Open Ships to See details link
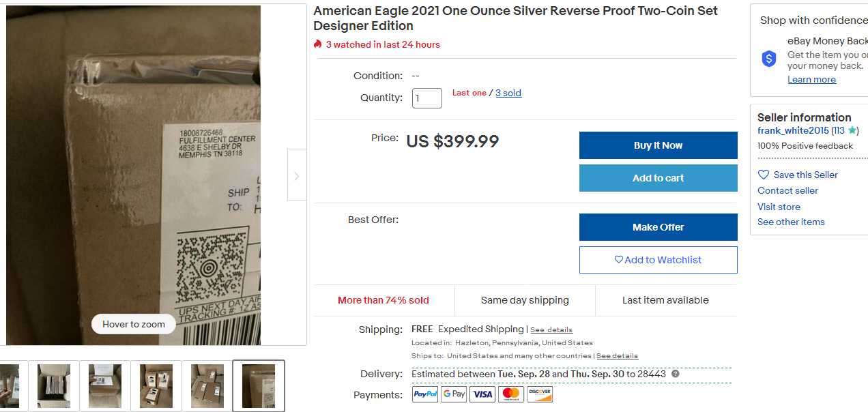 point(617,356)
